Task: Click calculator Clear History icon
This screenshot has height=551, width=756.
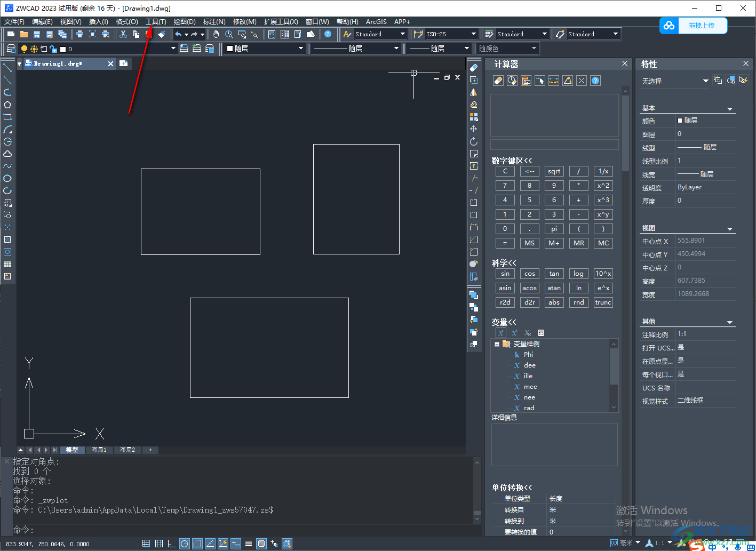Action: click(x=512, y=81)
